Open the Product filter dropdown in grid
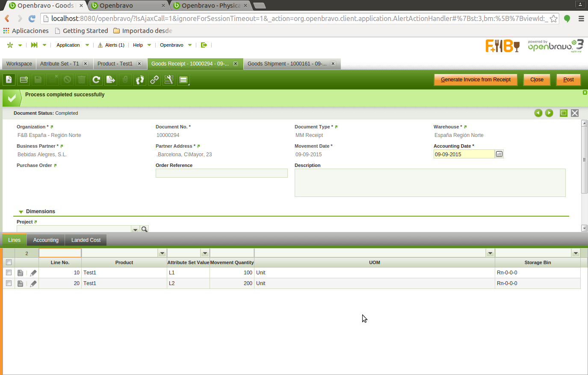588x375 pixels. [162, 253]
